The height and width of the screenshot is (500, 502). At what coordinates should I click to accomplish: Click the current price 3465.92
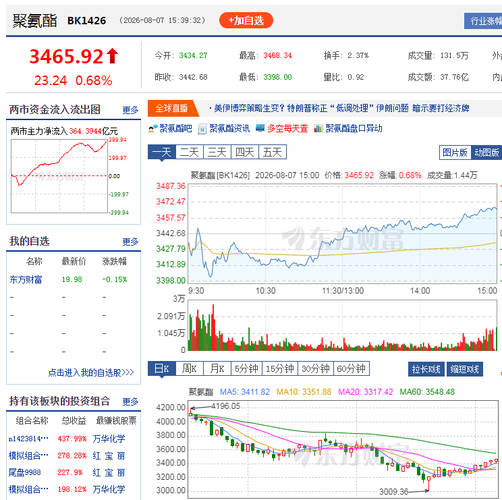[66, 56]
